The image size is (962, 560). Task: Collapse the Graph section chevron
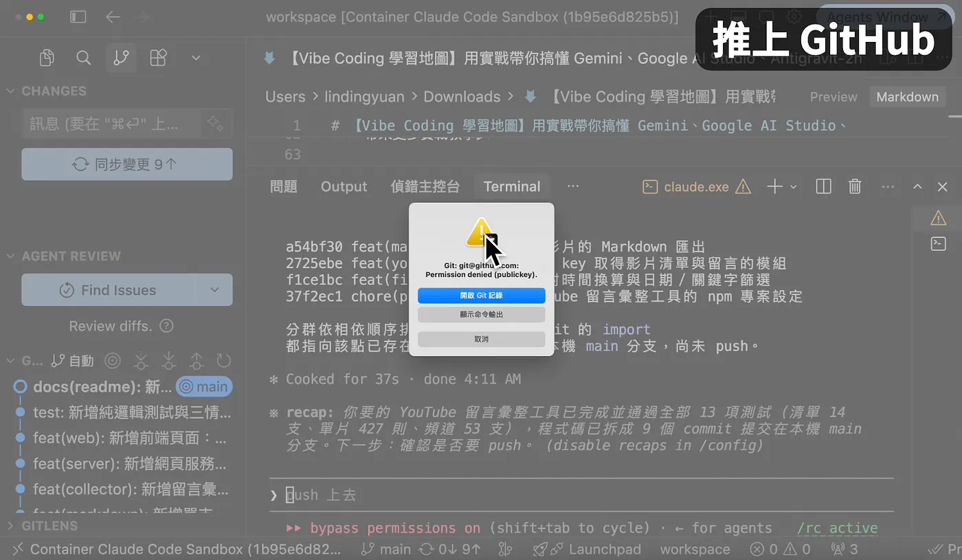(x=10, y=360)
